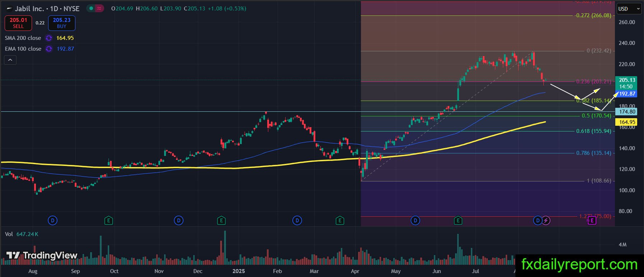Click the 220.00 price scale label

coord(627,64)
